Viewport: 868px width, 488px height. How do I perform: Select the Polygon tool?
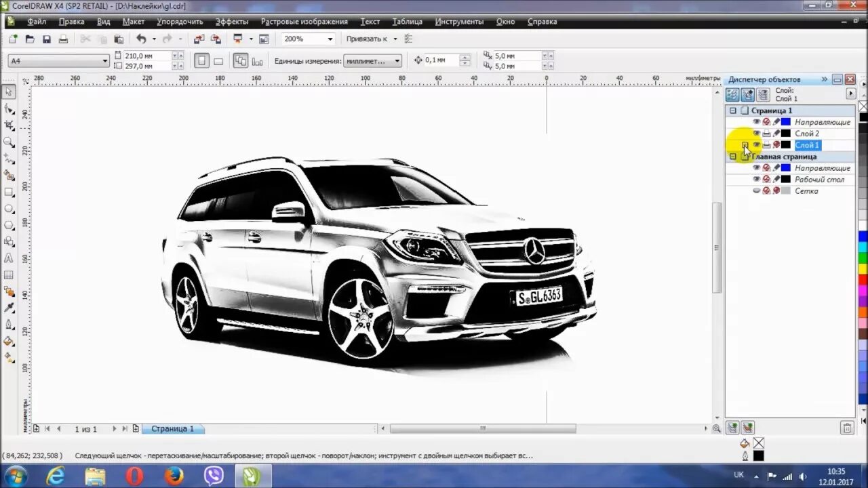9,225
